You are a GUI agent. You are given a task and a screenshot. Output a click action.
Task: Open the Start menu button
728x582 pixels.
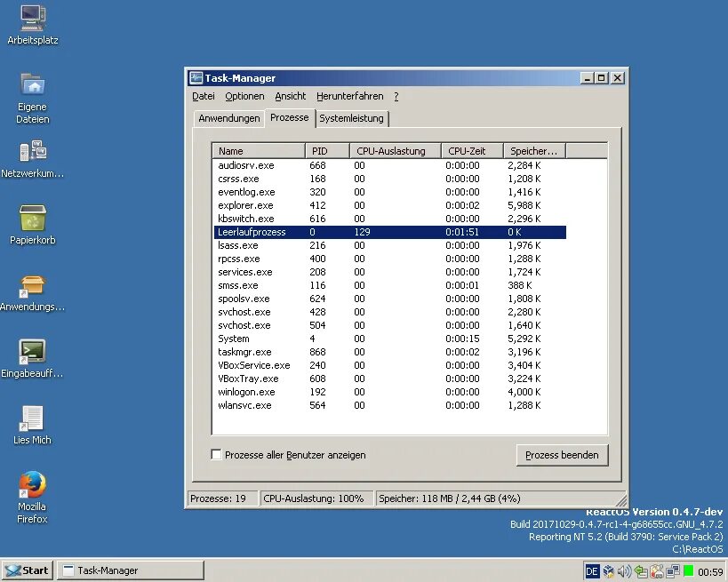[28, 570]
